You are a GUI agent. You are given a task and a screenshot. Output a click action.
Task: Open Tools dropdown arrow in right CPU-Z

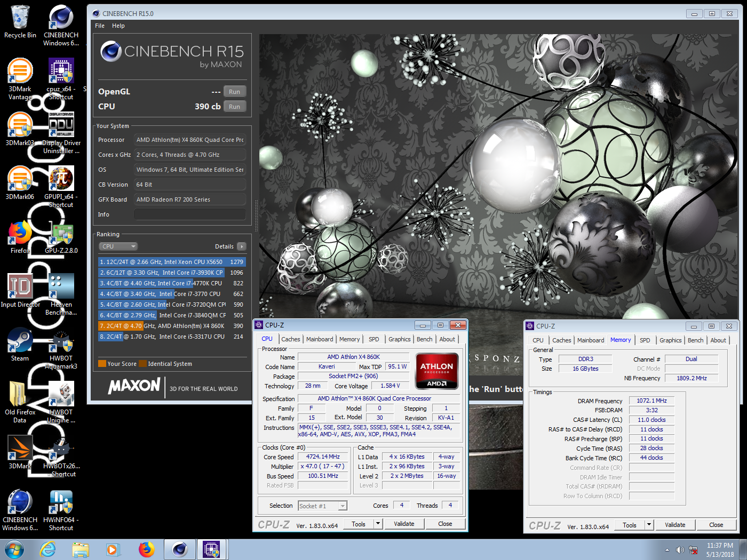(649, 525)
